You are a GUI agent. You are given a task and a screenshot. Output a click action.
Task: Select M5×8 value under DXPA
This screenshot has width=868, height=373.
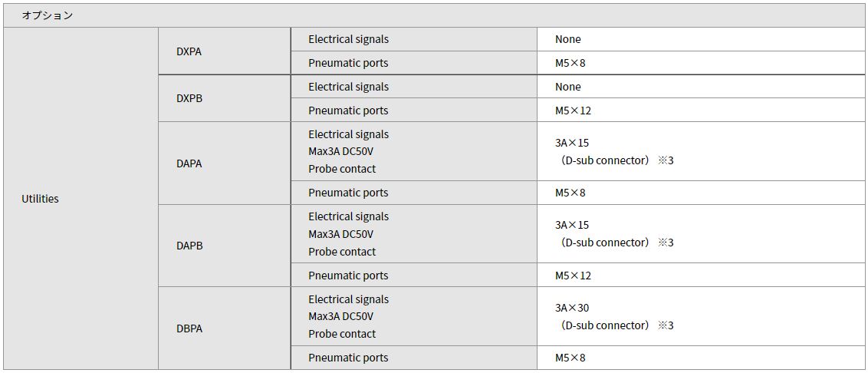click(701, 63)
